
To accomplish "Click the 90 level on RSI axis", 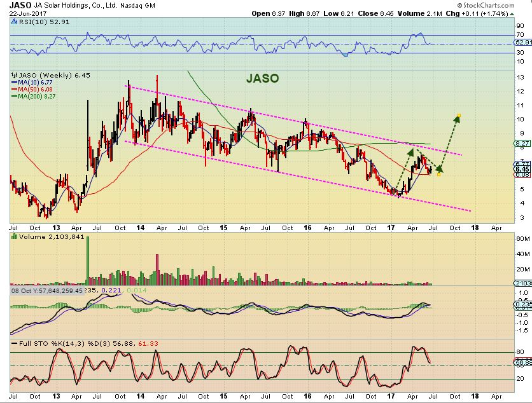I will pyautogui.click(x=520, y=26).
